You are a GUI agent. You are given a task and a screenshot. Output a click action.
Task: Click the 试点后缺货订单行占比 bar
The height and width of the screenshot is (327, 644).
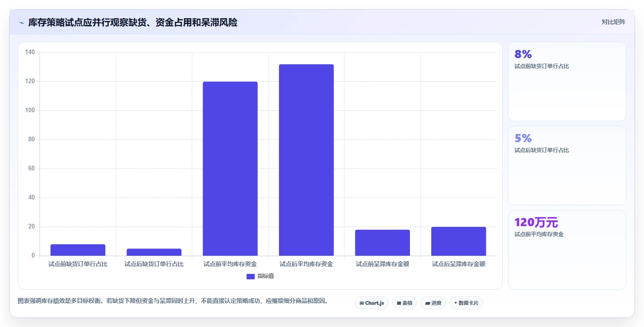(x=154, y=252)
